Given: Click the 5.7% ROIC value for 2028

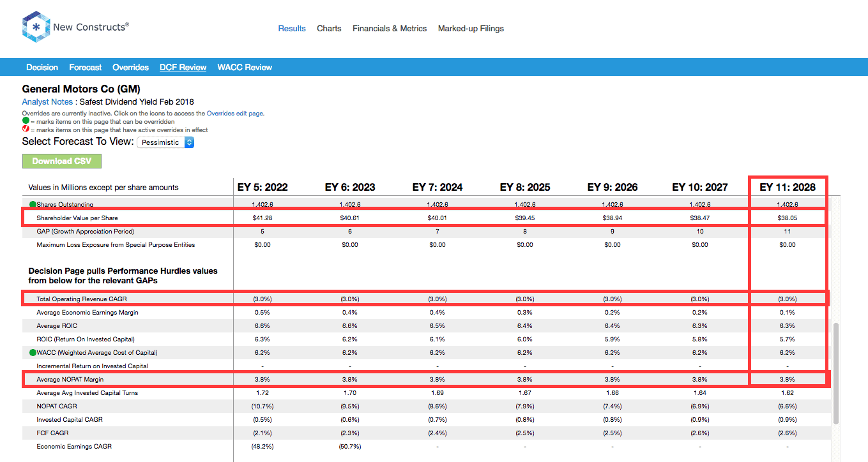Looking at the screenshot, I should [788, 339].
